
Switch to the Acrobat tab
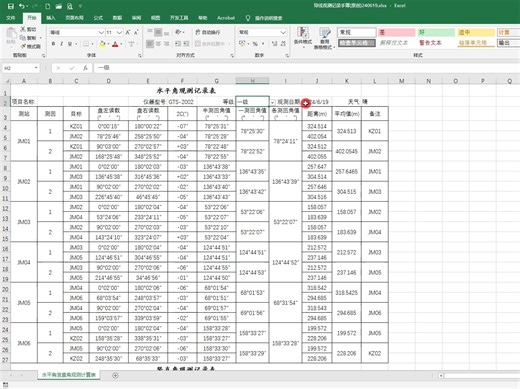point(226,18)
